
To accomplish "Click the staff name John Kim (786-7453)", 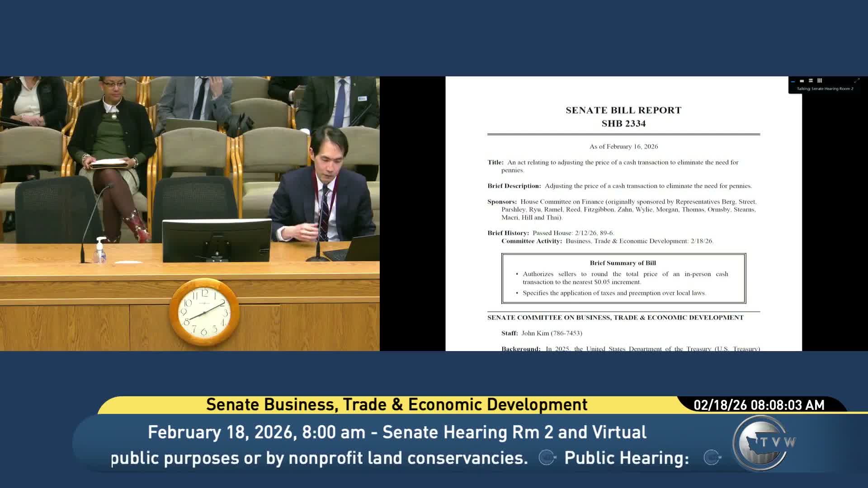I will [x=552, y=333].
